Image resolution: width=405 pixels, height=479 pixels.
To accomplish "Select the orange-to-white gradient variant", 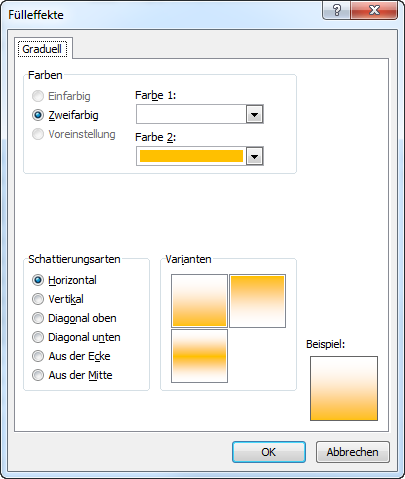I will click(257, 301).
